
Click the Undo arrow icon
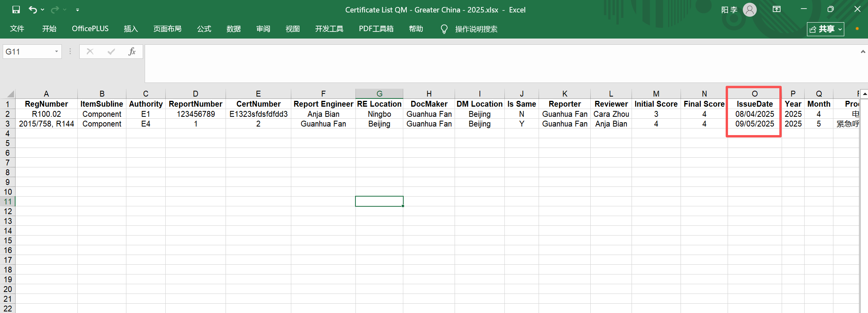pyautogui.click(x=33, y=10)
